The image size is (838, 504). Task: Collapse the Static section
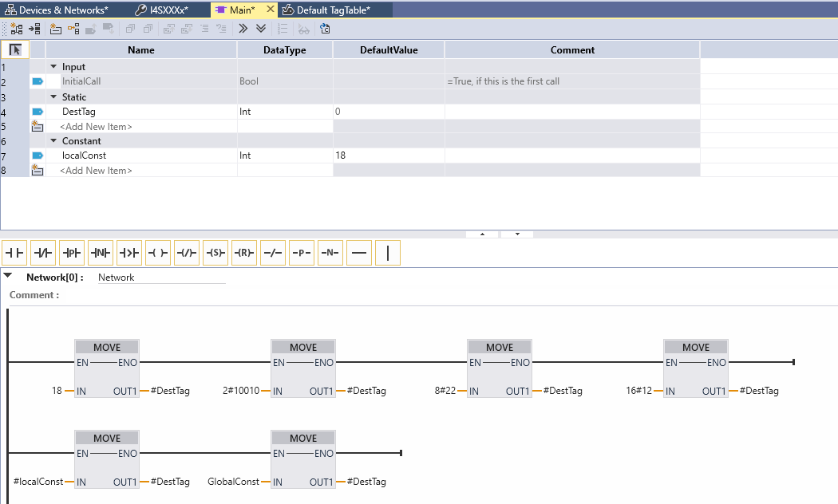[x=53, y=97]
